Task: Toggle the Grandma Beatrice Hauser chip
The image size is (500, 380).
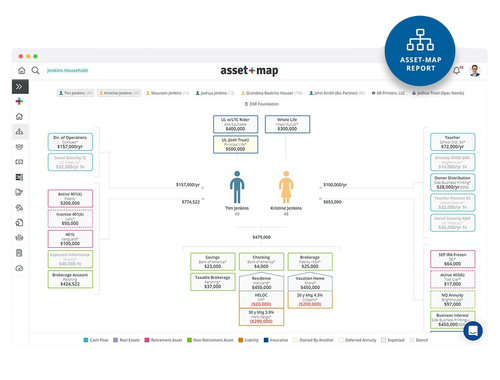Action: (x=272, y=93)
